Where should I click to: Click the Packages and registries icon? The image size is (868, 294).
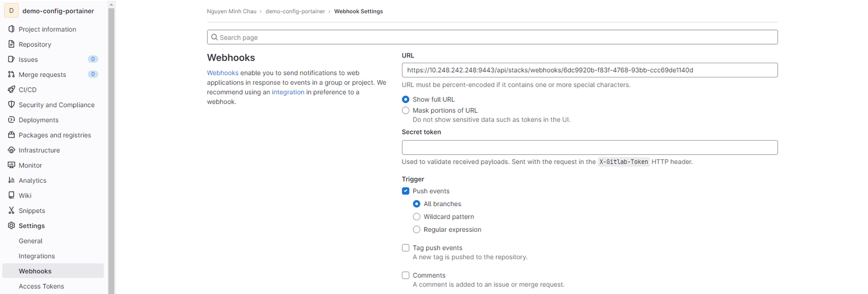click(12, 135)
